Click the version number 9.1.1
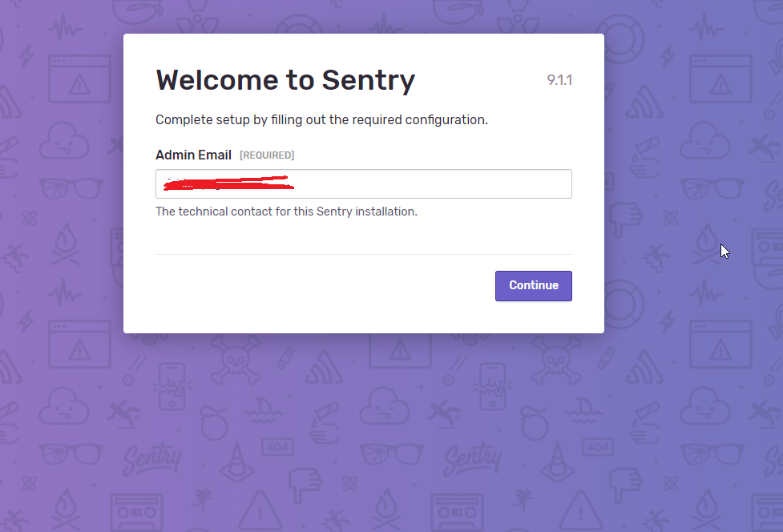 (x=559, y=80)
